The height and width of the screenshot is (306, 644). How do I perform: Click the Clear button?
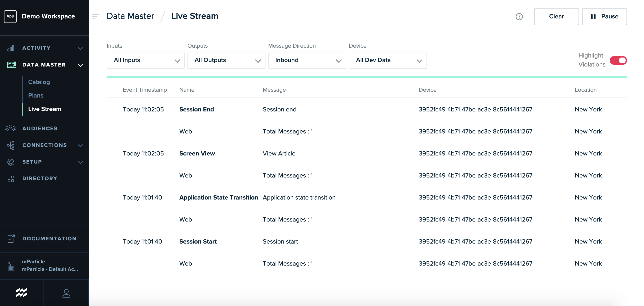pyautogui.click(x=557, y=16)
